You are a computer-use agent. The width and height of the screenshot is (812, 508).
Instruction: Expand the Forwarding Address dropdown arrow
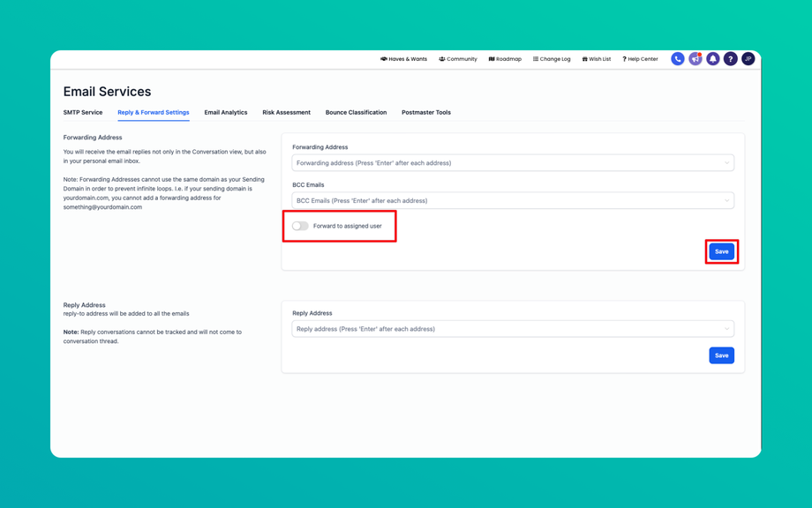[x=726, y=163]
